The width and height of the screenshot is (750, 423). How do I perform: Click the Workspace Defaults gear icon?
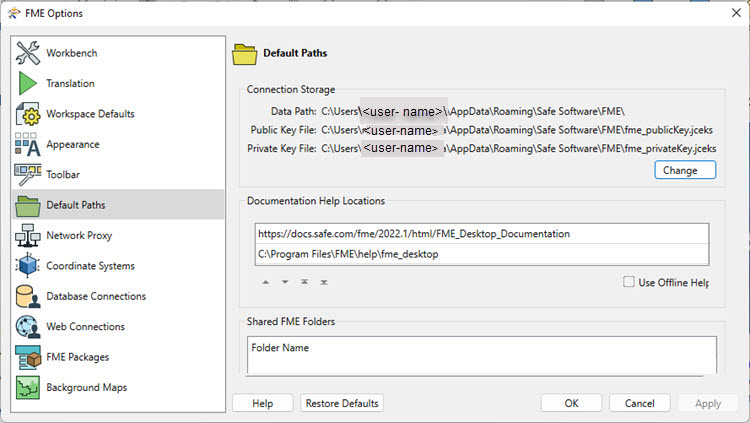point(28,114)
